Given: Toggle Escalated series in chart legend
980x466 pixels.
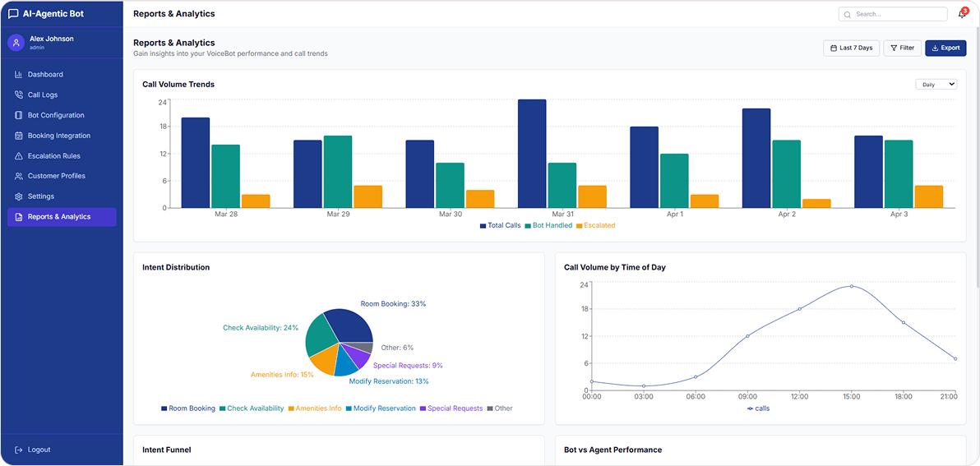Looking at the screenshot, I should click(595, 225).
